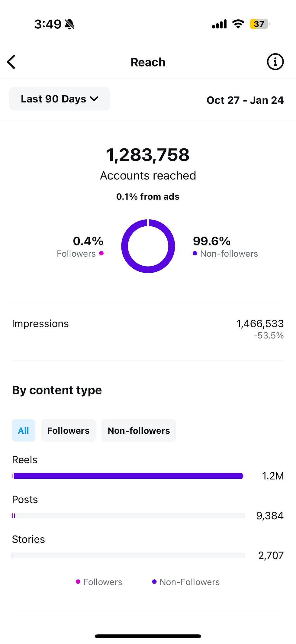Tap the Reels reach bar
This screenshot has height=644, width=296.
pos(127,476)
